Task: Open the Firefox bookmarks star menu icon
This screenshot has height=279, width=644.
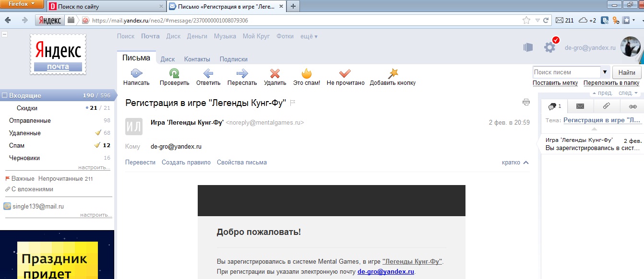Action: tap(626, 20)
